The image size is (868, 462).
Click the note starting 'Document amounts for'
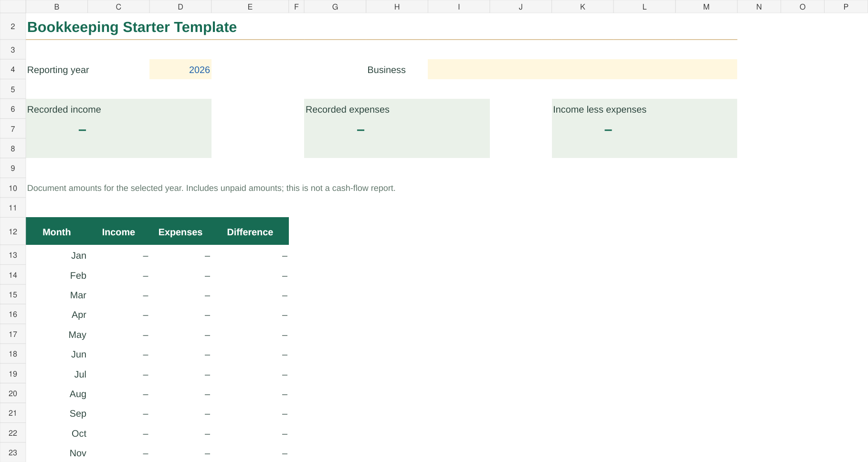(211, 188)
